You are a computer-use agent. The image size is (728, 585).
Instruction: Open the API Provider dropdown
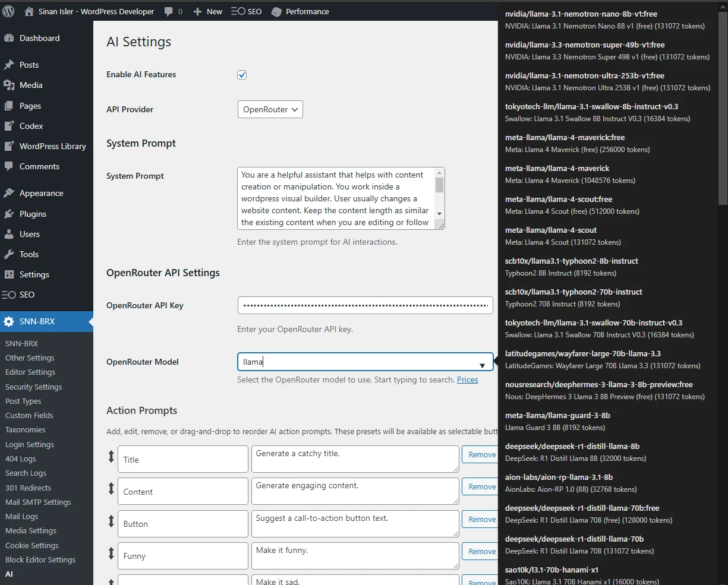point(270,109)
